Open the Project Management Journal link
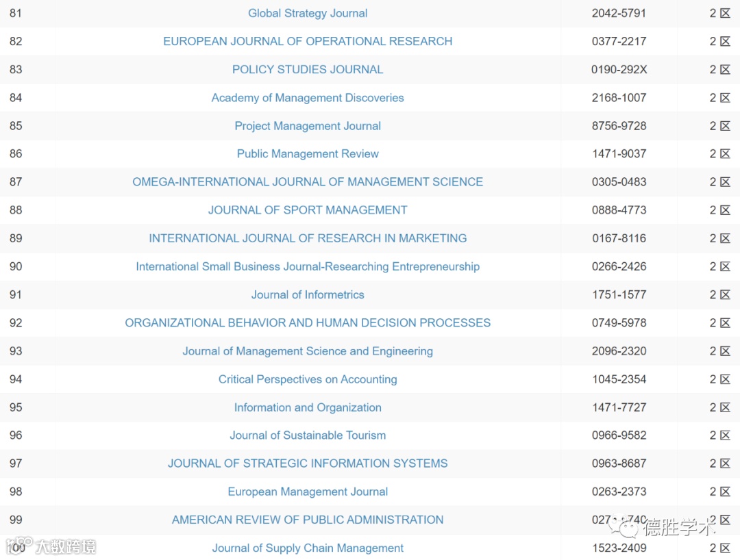The width and height of the screenshot is (740, 560). pyautogui.click(x=308, y=126)
